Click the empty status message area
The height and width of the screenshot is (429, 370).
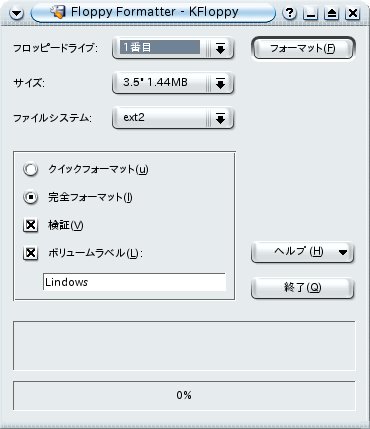click(x=184, y=345)
